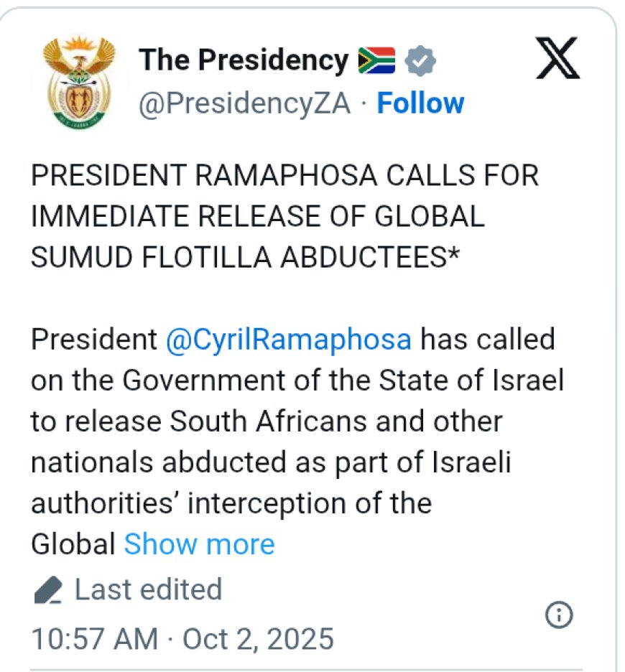Open the @PresidencyZA handle link
Viewport: 625px width, 672px height.
point(244,104)
